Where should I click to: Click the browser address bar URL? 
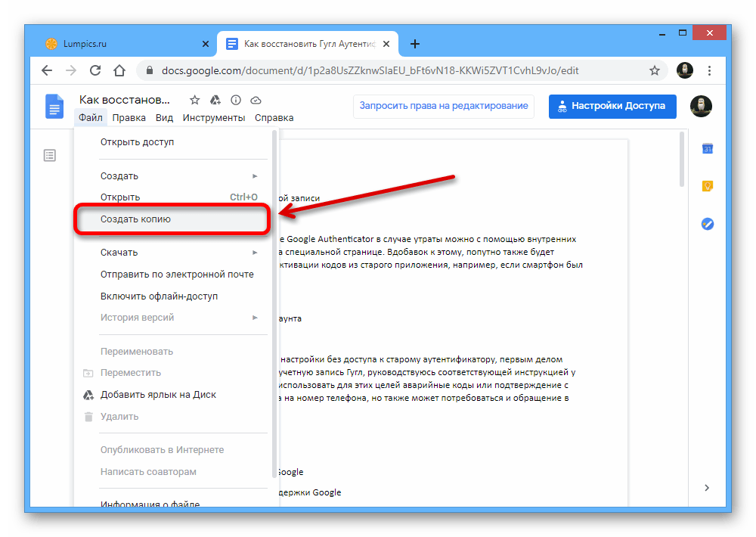(x=370, y=70)
